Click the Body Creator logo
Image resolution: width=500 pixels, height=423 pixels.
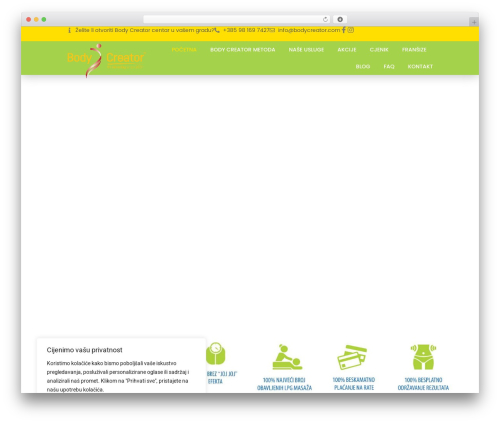coord(106,60)
